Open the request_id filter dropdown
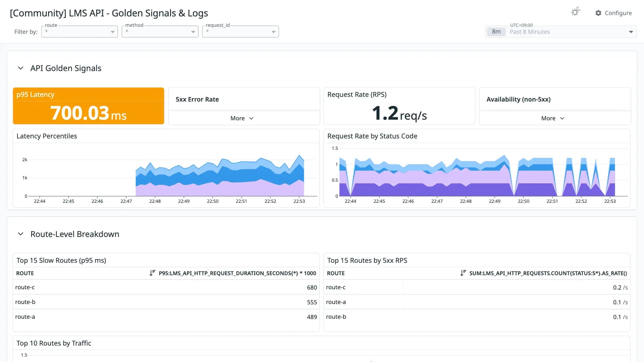Viewport: 644px width, 362px height. pyautogui.click(x=240, y=32)
